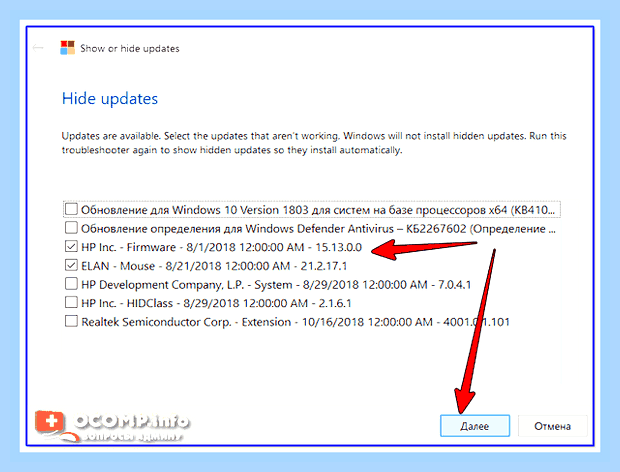Click the Show or hide updates troubleshooter icon
The image size is (620, 472).
pyautogui.click(x=67, y=47)
